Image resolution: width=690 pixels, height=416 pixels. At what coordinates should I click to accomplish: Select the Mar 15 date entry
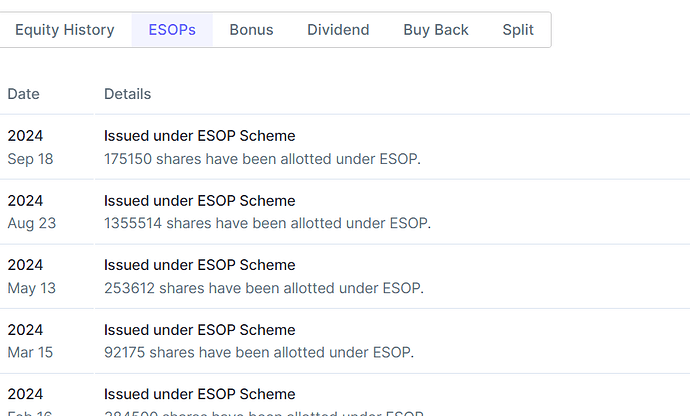coord(31,352)
